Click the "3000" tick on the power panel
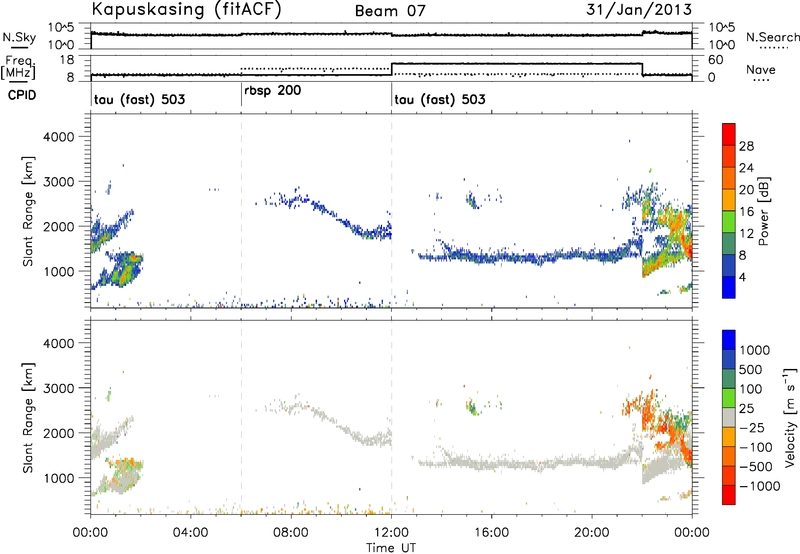Viewport: 800px width, 554px height. click(58, 182)
